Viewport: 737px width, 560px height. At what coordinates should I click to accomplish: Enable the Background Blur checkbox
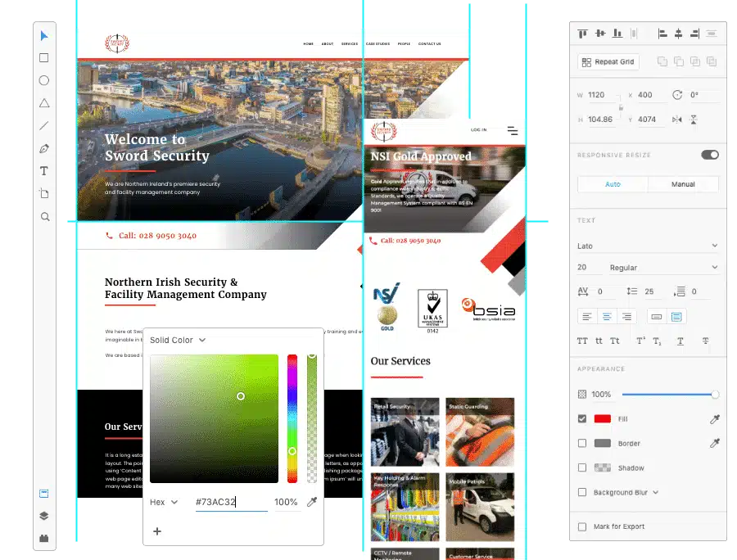[582, 492]
